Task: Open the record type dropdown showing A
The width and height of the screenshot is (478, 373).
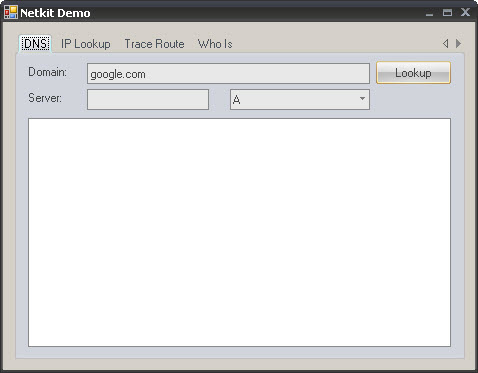Action: pos(300,99)
